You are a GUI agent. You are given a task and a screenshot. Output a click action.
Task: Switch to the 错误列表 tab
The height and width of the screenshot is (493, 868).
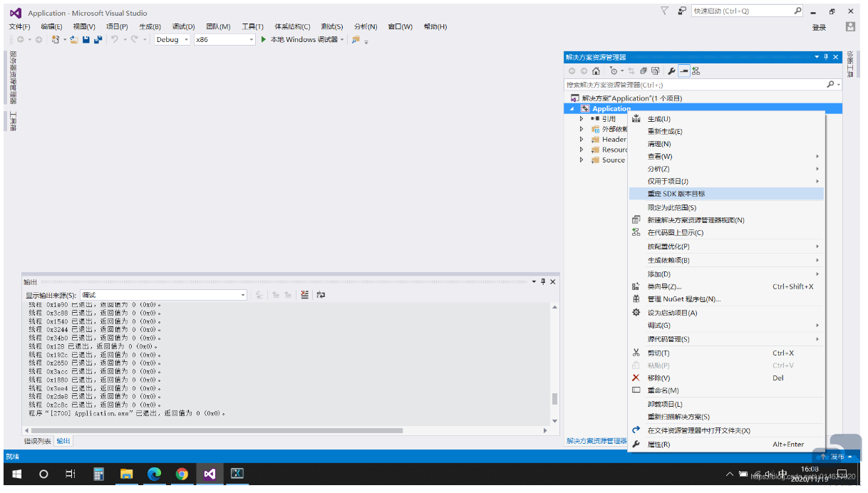(x=38, y=441)
